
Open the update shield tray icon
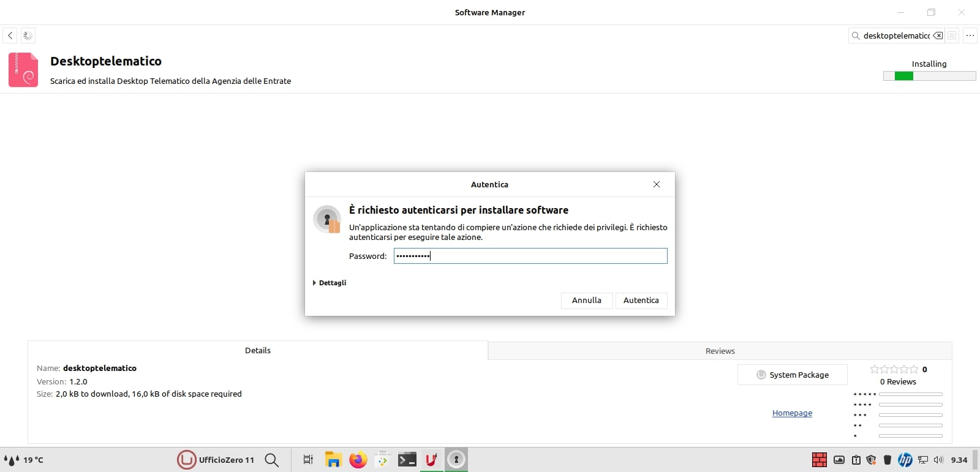click(x=871, y=460)
